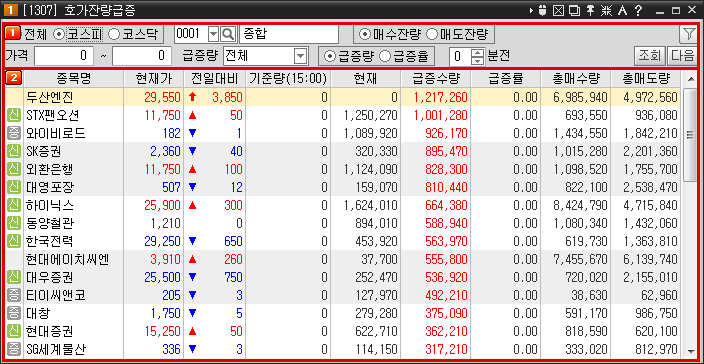Screen dimensions: 704x364
Task: Click the vertical scrollbar down arrow
Action: coord(689,351)
